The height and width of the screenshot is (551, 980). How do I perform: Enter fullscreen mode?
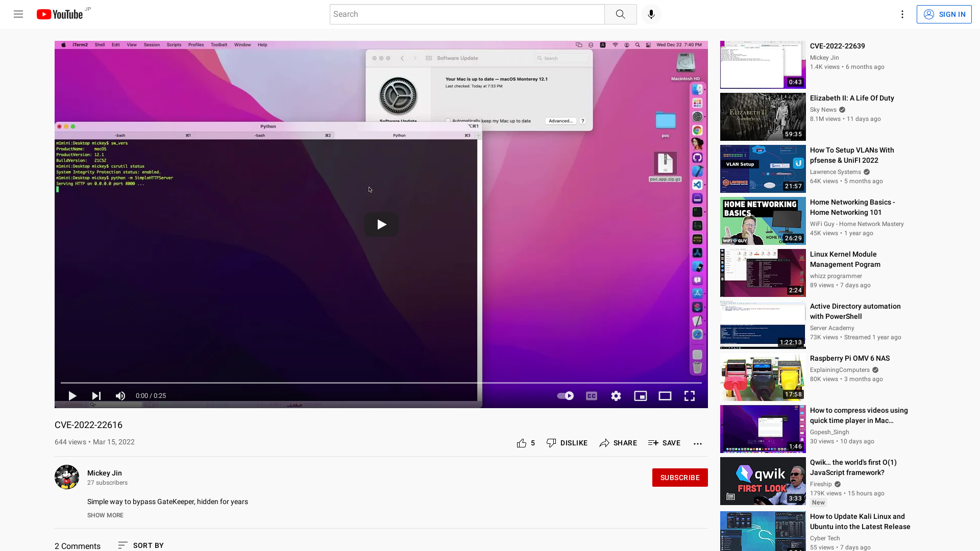pos(689,396)
